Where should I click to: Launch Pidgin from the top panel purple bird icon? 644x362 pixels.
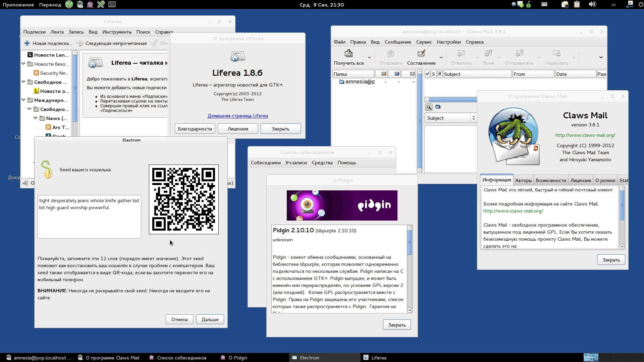(90, 4)
